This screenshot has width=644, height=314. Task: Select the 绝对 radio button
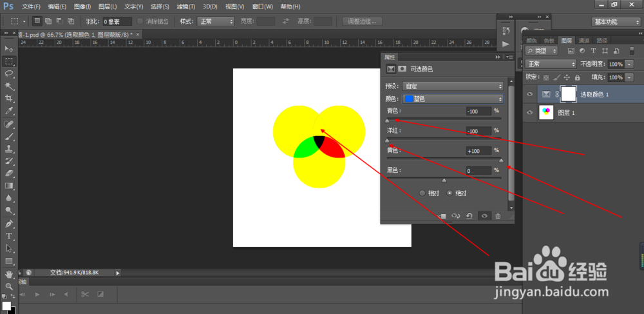[x=450, y=193]
